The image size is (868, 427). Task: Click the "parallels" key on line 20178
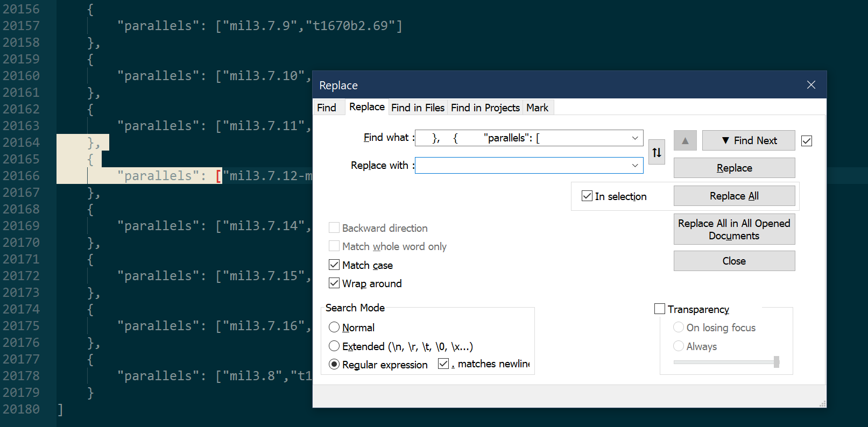pos(158,376)
